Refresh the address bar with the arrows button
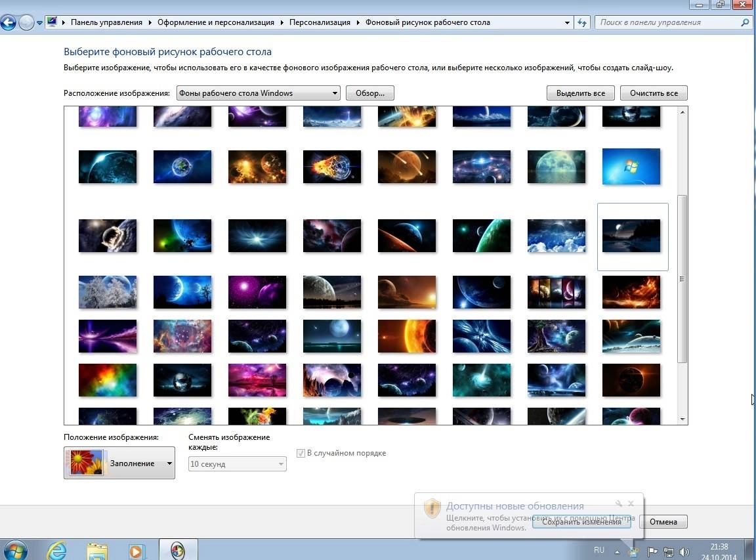Viewport: 756px width, 560px height. tap(582, 22)
